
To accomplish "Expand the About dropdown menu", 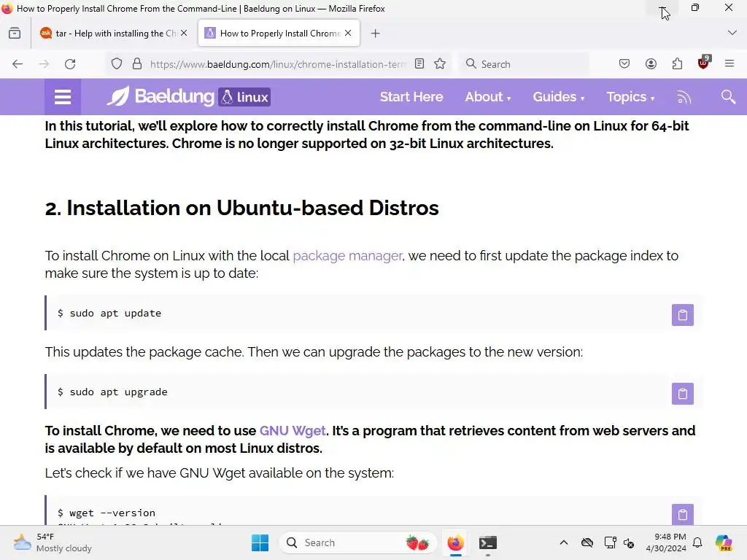I will [487, 97].
